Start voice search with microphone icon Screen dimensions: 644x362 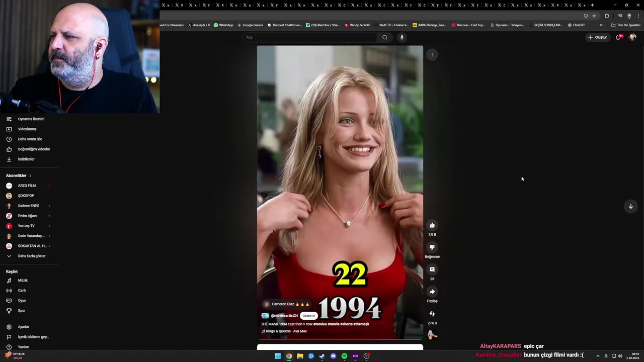tap(401, 37)
